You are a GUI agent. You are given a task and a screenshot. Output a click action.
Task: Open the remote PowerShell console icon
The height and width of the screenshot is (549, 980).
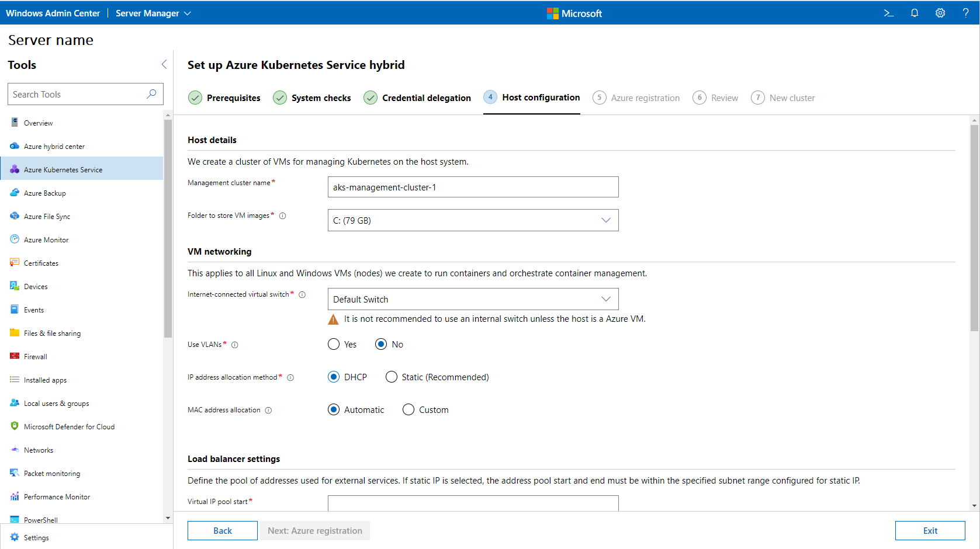click(x=888, y=13)
